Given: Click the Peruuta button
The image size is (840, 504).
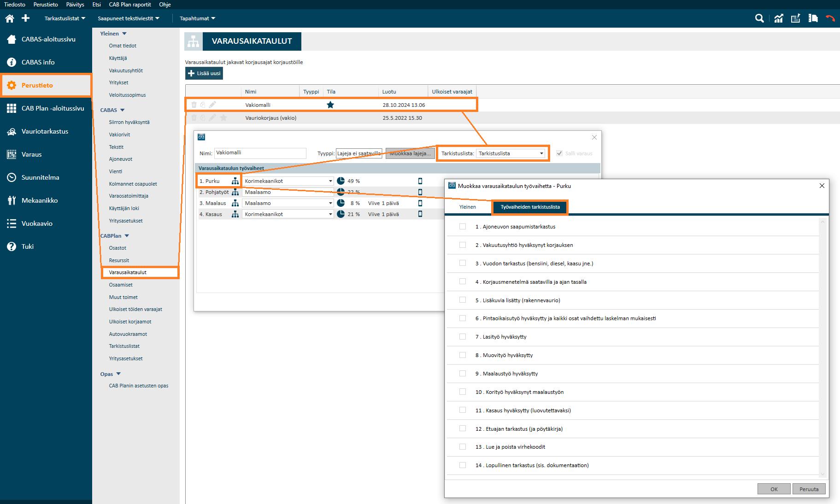Looking at the screenshot, I should coord(809,489).
